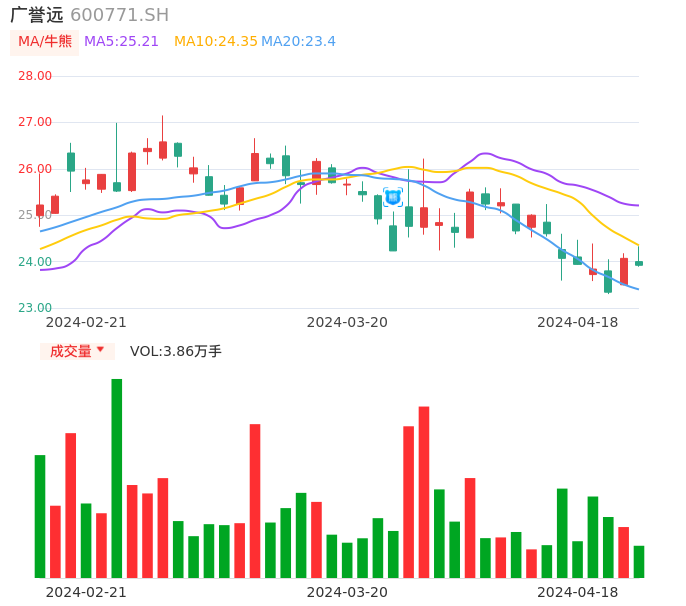Click the stock code 600771.SH

(x=119, y=15)
